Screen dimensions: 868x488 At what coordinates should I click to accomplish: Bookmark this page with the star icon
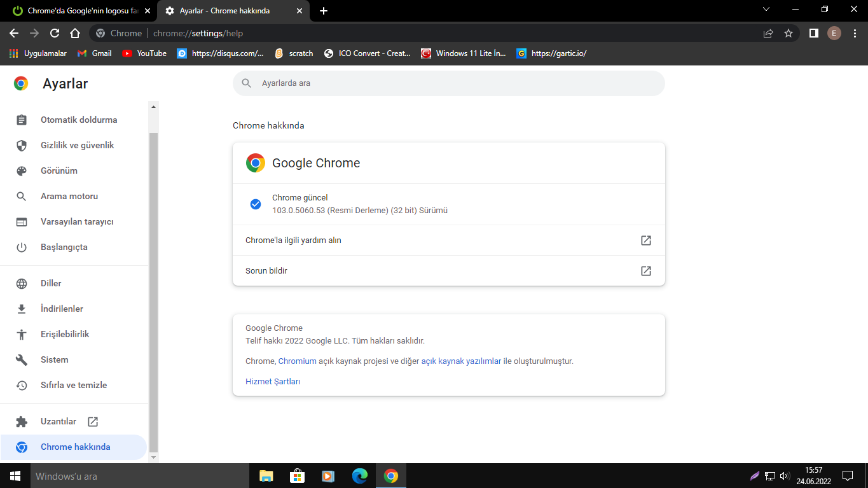click(x=789, y=33)
